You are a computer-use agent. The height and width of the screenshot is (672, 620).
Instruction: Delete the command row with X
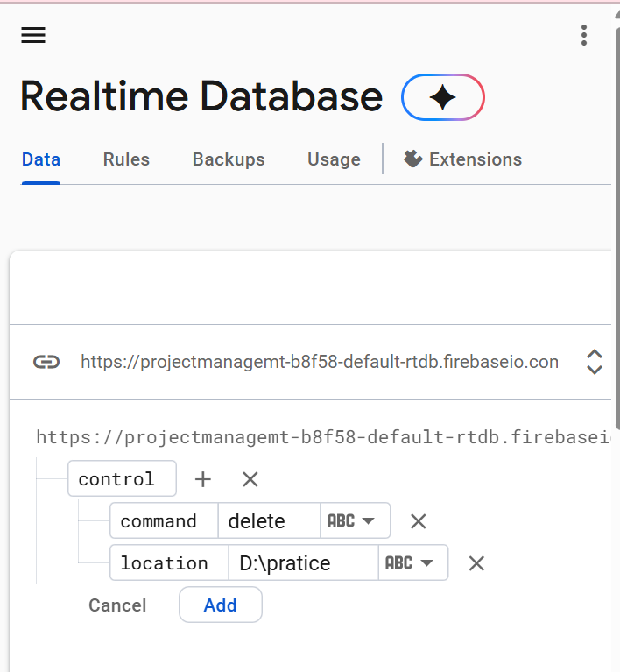pos(419,521)
